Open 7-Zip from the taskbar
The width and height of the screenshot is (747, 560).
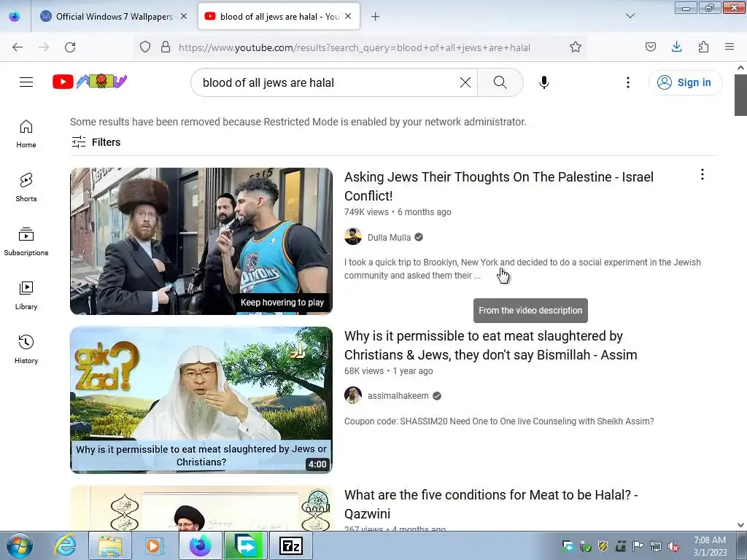pyautogui.click(x=291, y=545)
